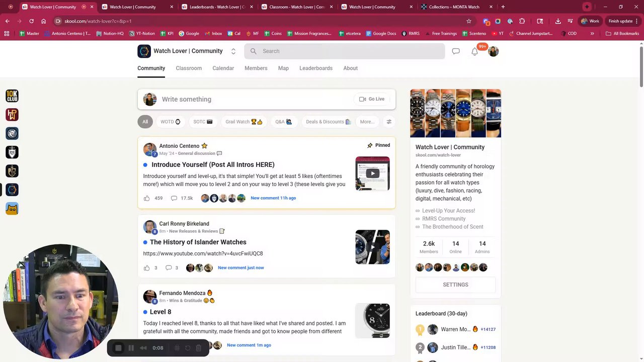Open the notifications bell
The width and height of the screenshot is (644, 362).
[x=474, y=51]
